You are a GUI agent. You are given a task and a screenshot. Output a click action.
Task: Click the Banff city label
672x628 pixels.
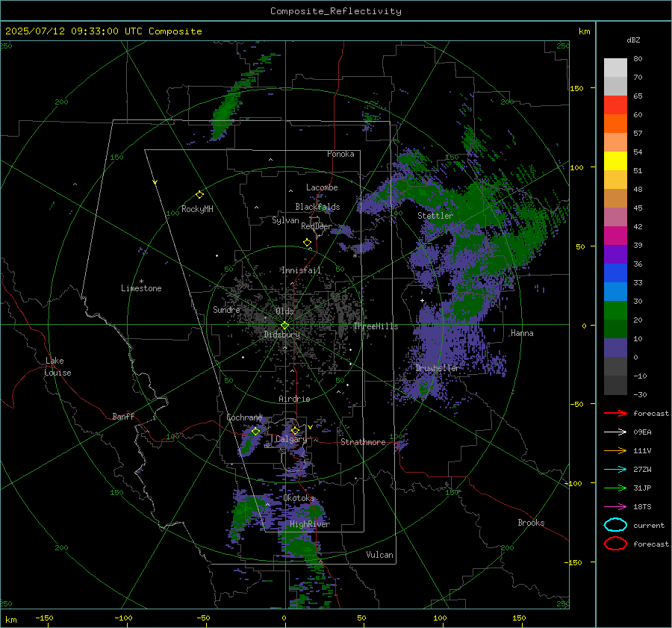point(123,416)
